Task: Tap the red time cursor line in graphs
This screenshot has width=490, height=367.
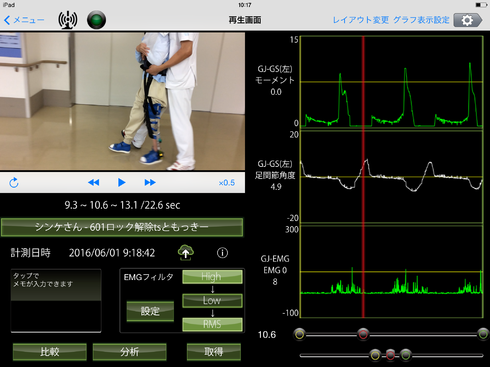Action: 363,177
